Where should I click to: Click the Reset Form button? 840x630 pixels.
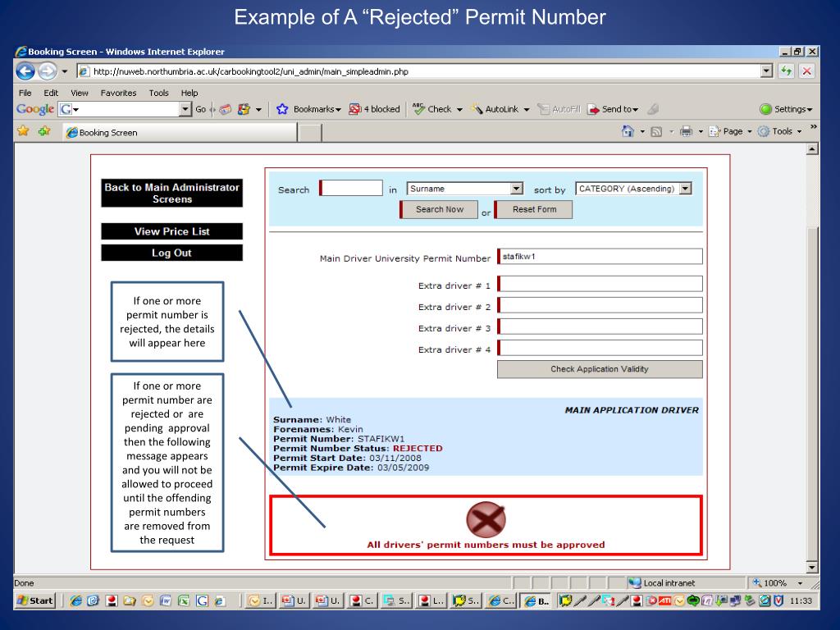pos(533,209)
